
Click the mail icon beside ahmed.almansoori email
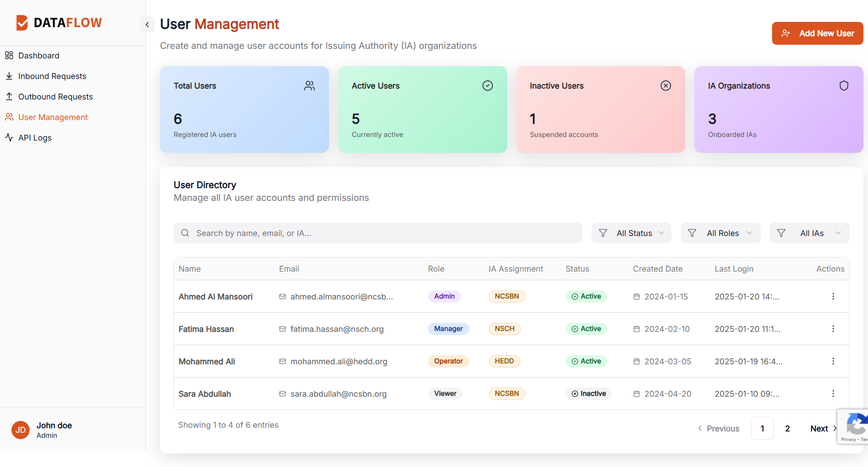pos(282,297)
